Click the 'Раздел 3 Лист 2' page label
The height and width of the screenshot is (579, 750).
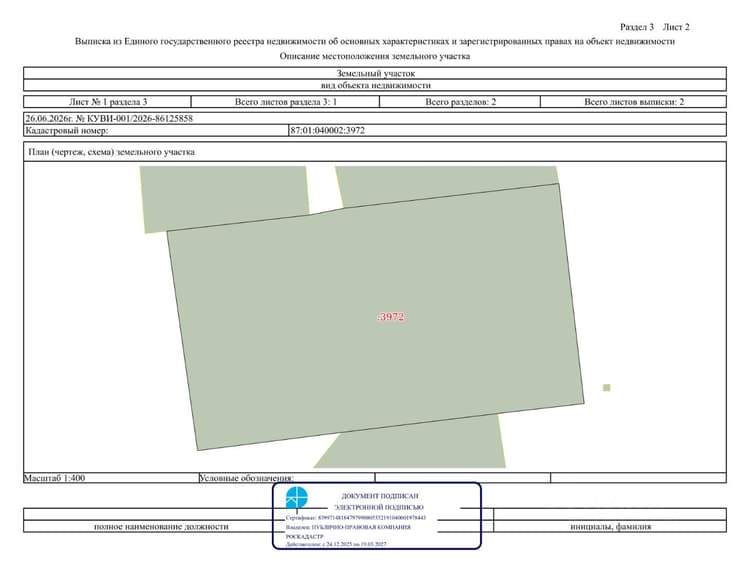655,27
